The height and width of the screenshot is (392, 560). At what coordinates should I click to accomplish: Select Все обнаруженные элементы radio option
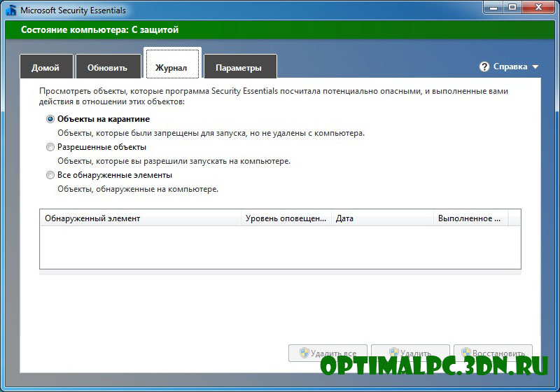pyautogui.click(x=50, y=175)
